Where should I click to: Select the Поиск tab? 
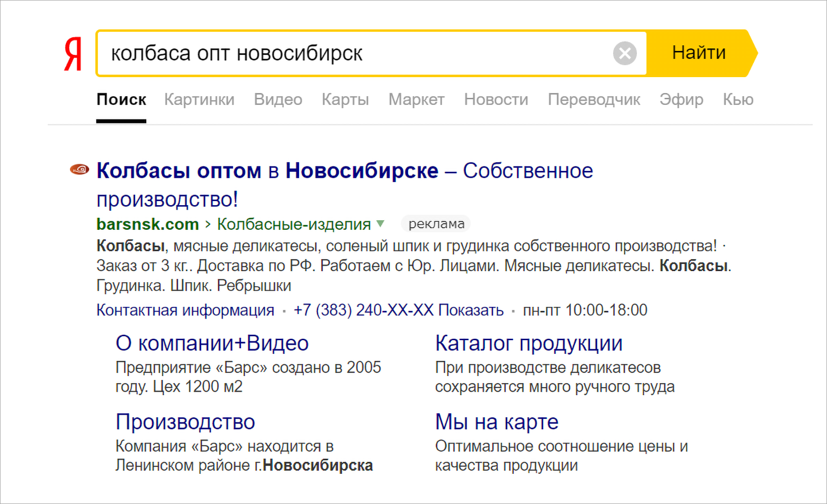pos(122,100)
